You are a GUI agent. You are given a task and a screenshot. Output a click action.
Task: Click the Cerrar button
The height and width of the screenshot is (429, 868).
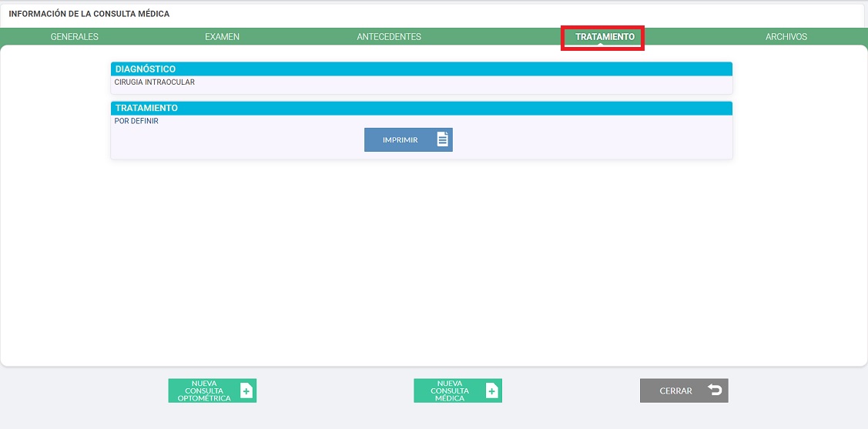point(684,390)
